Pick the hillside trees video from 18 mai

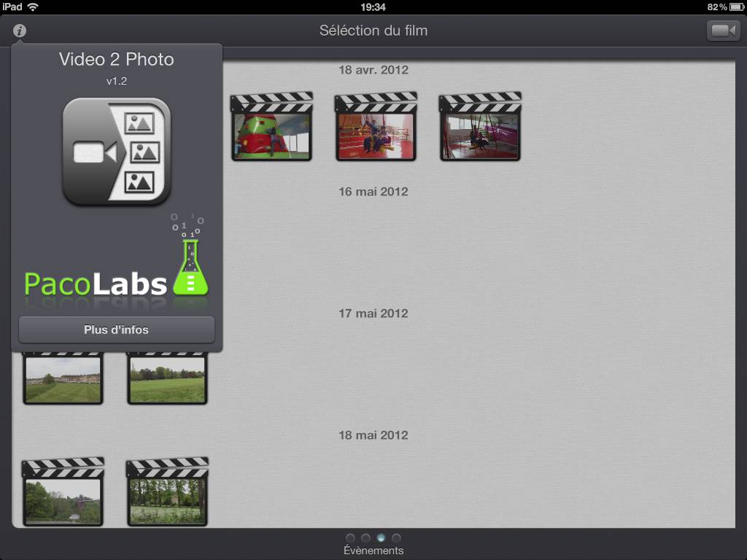(x=63, y=492)
